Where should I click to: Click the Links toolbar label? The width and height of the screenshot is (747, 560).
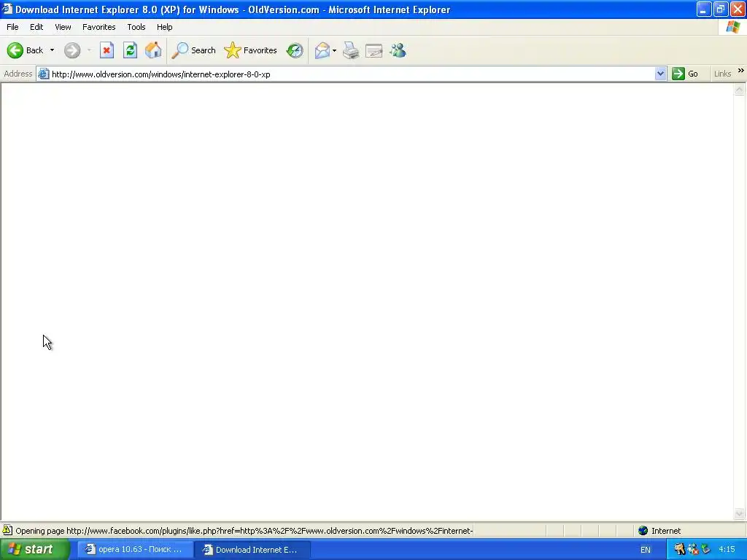click(x=722, y=74)
